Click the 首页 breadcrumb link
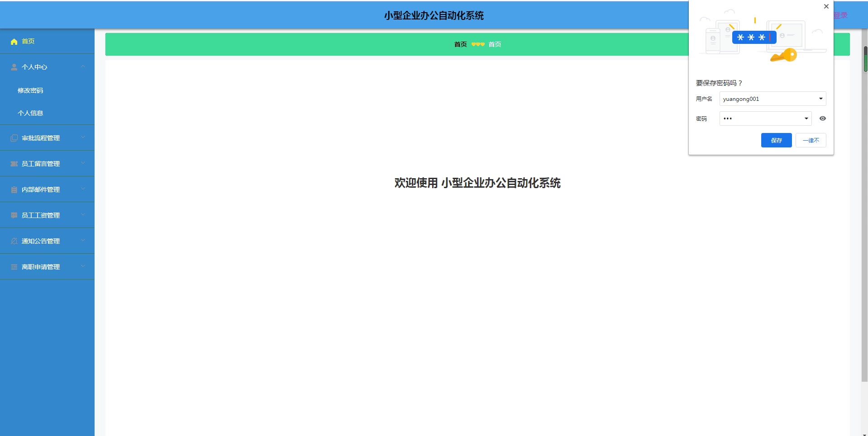This screenshot has height=436, width=868. point(494,44)
